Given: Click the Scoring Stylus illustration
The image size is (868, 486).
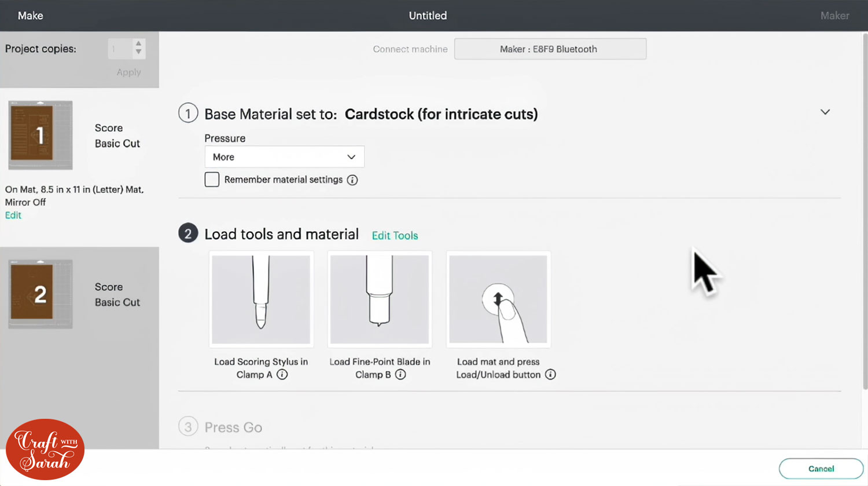Looking at the screenshot, I should 261,299.
